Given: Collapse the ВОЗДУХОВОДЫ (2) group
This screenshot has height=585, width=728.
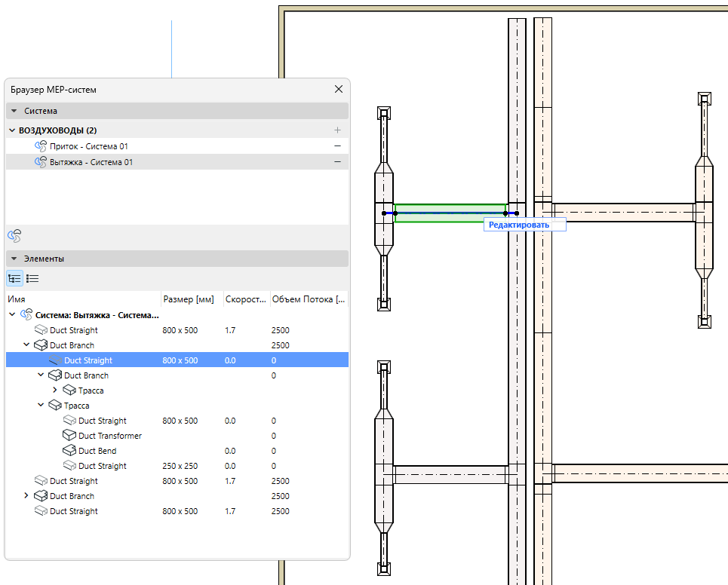Looking at the screenshot, I should point(12,130).
